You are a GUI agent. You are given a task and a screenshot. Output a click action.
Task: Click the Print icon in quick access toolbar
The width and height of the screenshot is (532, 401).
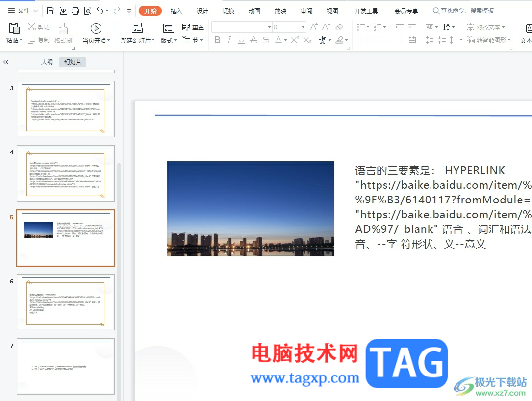(75, 11)
